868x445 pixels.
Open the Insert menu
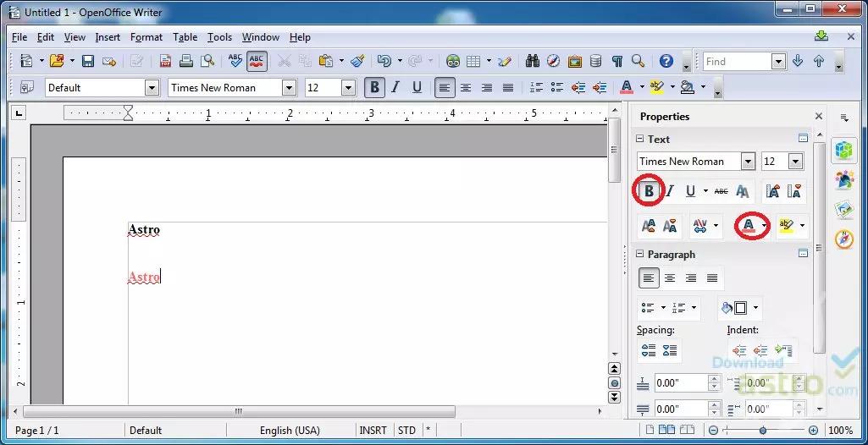108,37
